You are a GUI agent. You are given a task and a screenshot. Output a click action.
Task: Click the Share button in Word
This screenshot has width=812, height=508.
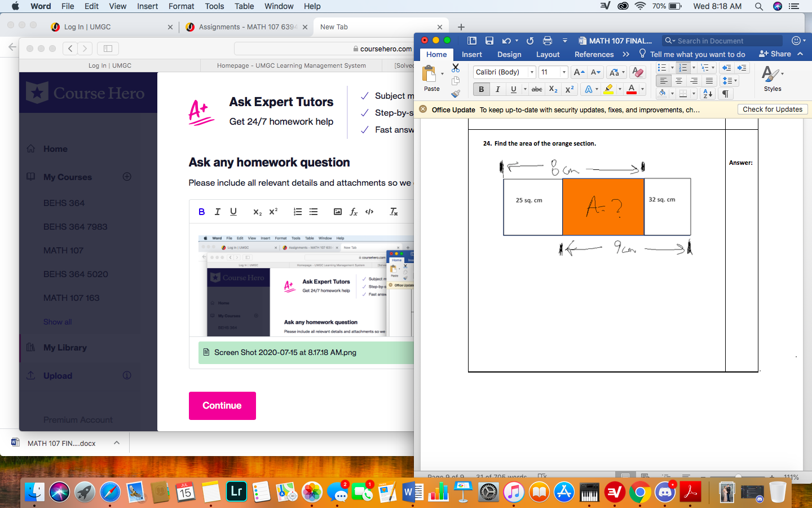point(775,54)
